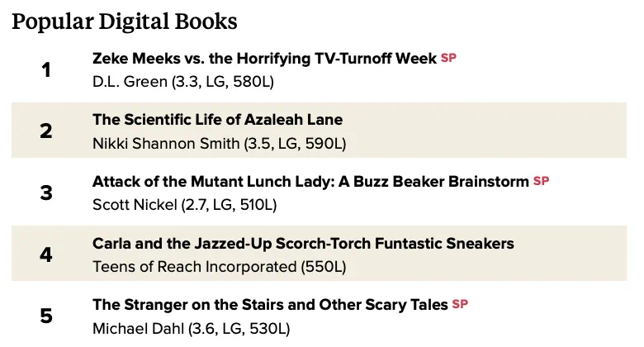644x347 pixels.
Task: Open Zeke Meeks vs. the Horrifying TV-Turnoff Week
Action: pyautogui.click(x=264, y=59)
